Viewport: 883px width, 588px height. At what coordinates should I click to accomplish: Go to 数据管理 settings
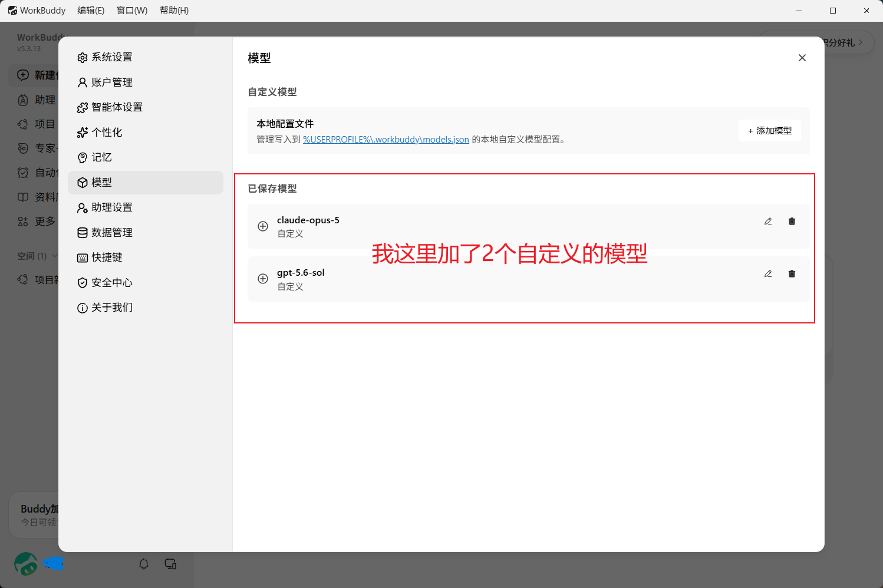point(146,233)
